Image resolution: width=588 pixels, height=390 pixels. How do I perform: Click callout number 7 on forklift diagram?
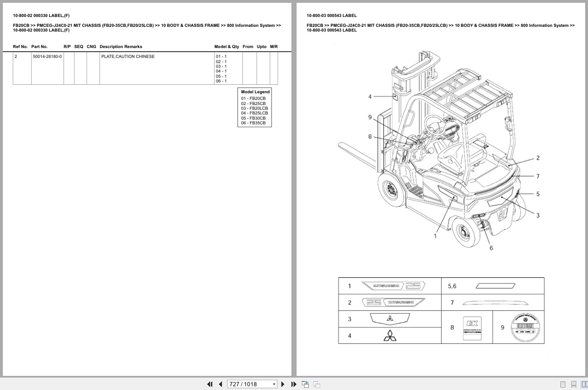[x=538, y=177]
